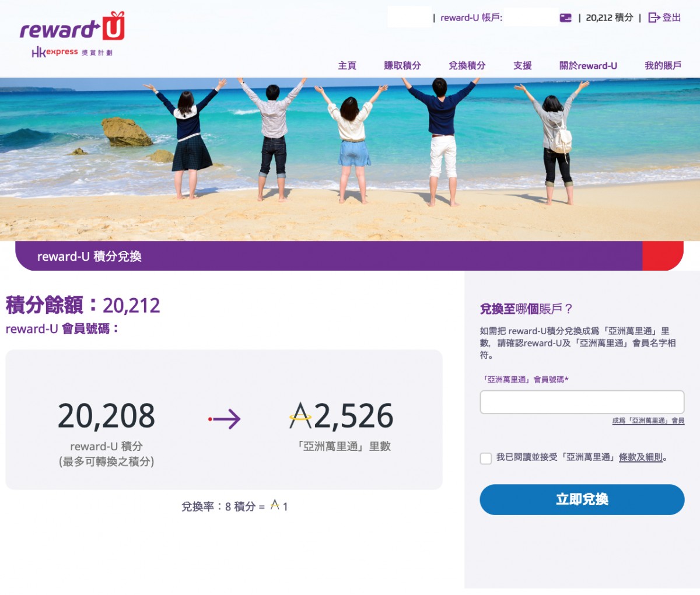
Task: Open the 兌換積分 menu
Action: coord(467,66)
